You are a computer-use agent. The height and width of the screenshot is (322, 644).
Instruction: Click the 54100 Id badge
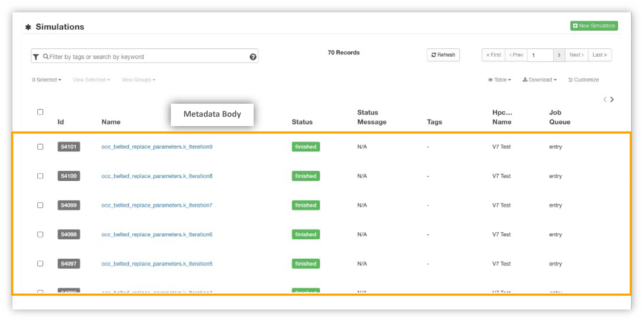point(69,176)
